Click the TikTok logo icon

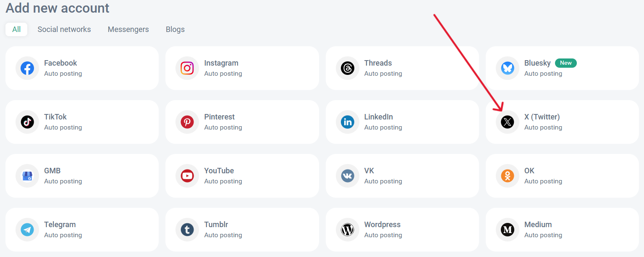coord(27,122)
